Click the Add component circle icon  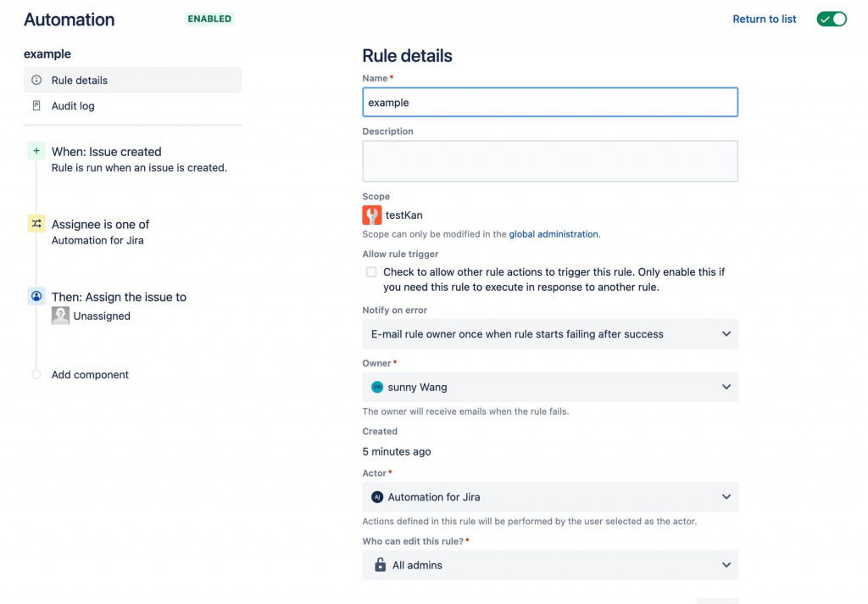coord(36,374)
